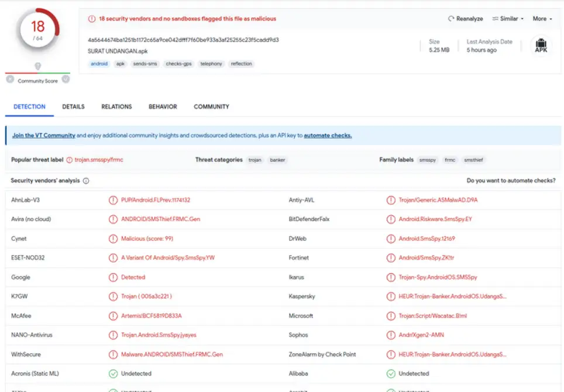This screenshot has width=564, height=392.
Task: Click the Reanalyze refresh icon
Action: pos(451,18)
